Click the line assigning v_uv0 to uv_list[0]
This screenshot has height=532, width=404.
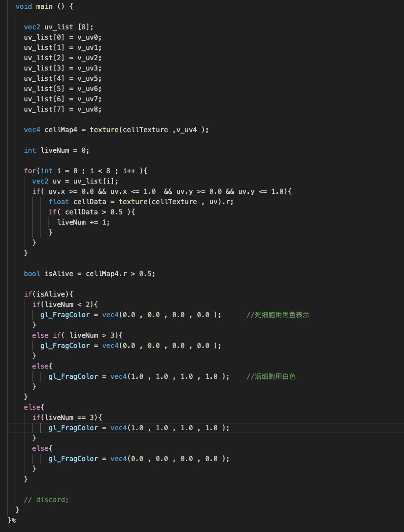(x=63, y=37)
